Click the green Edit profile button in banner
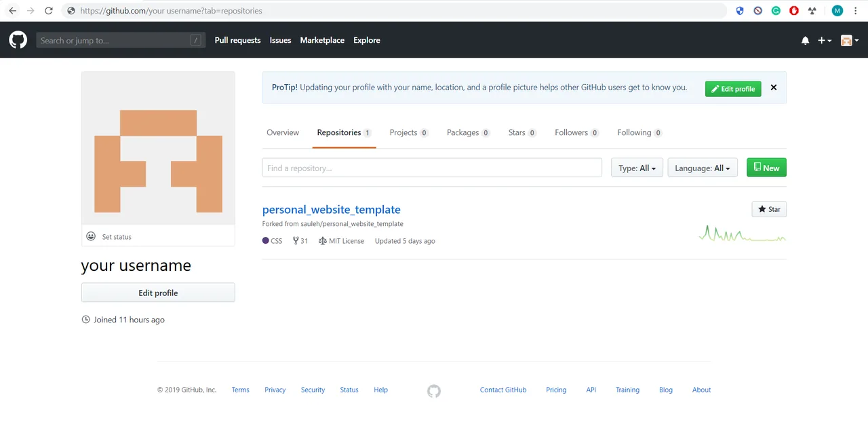This screenshot has height=446, width=868. 733,89
